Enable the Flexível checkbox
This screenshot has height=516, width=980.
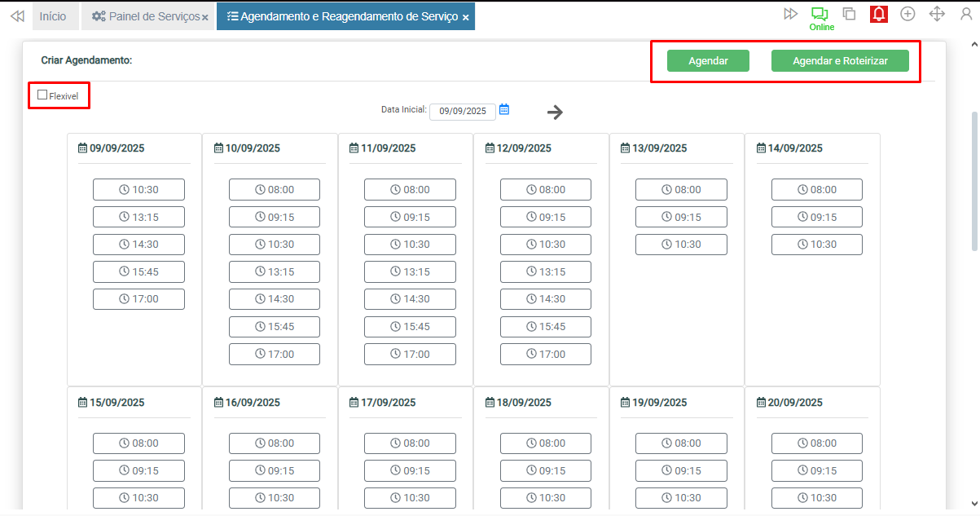(42, 95)
